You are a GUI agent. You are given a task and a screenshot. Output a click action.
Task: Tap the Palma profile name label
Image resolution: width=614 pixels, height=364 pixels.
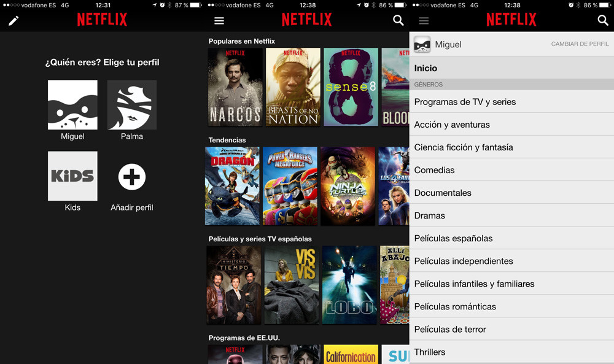[132, 136]
